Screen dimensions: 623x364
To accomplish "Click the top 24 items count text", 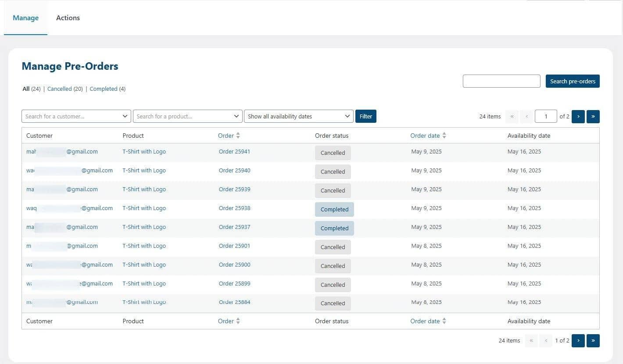I will tap(490, 117).
